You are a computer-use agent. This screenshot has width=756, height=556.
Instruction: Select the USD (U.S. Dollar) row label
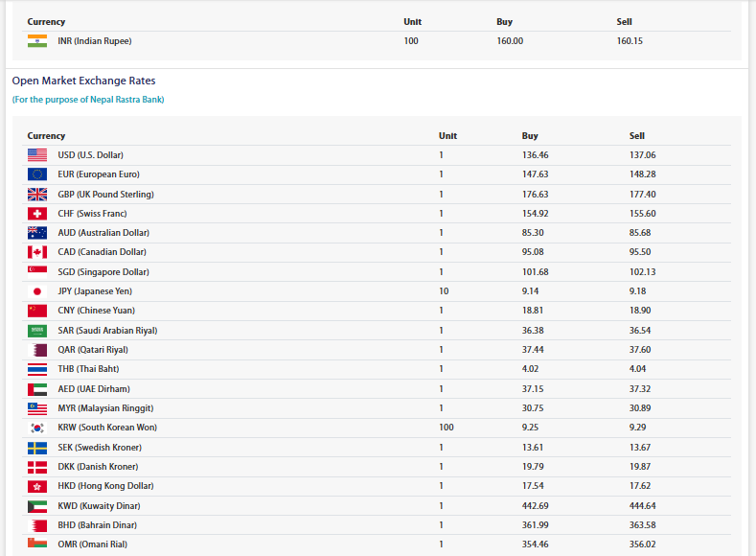[x=91, y=154]
